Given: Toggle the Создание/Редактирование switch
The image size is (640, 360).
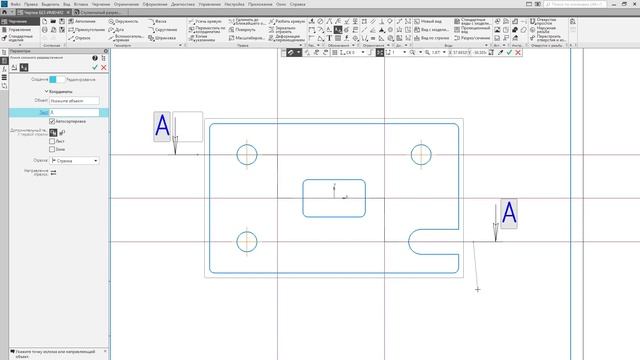Looking at the screenshot, I should coord(57,80).
